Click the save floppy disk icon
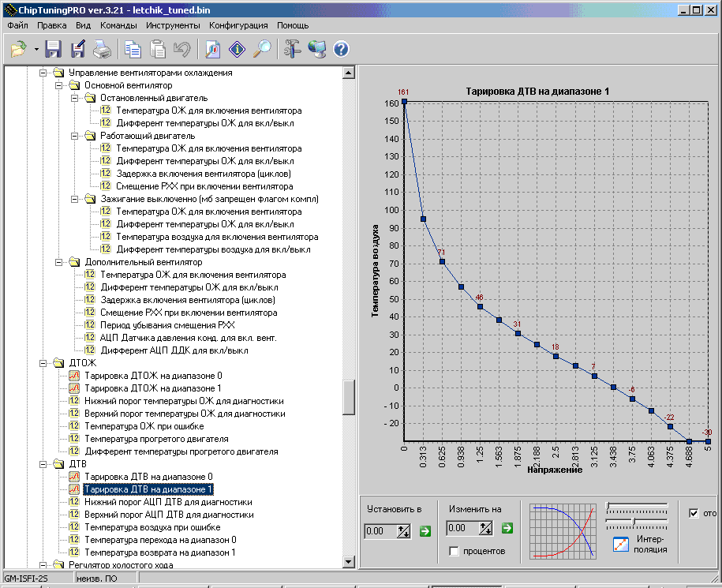 point(53,50)
